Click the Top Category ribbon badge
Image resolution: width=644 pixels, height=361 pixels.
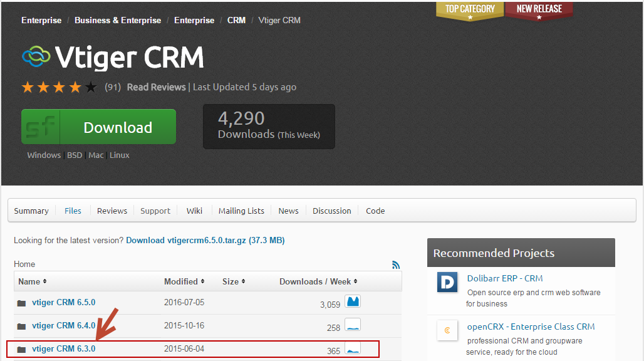tap(470, 11)
